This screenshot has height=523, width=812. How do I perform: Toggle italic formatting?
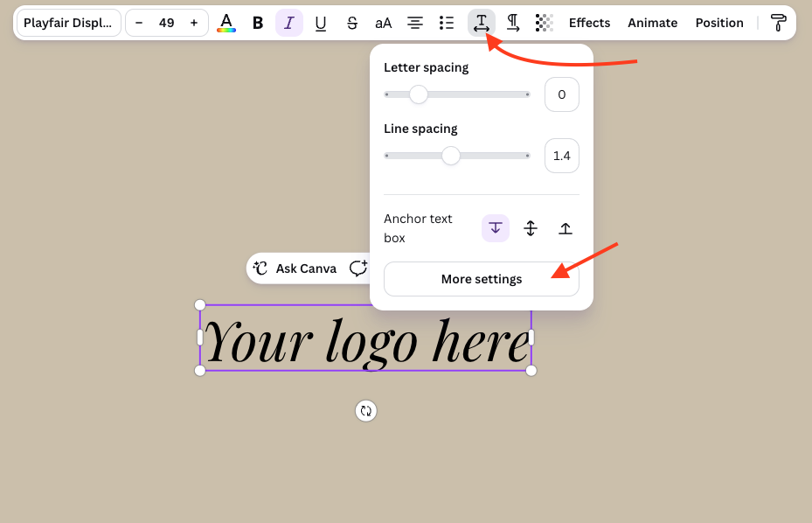289,23
